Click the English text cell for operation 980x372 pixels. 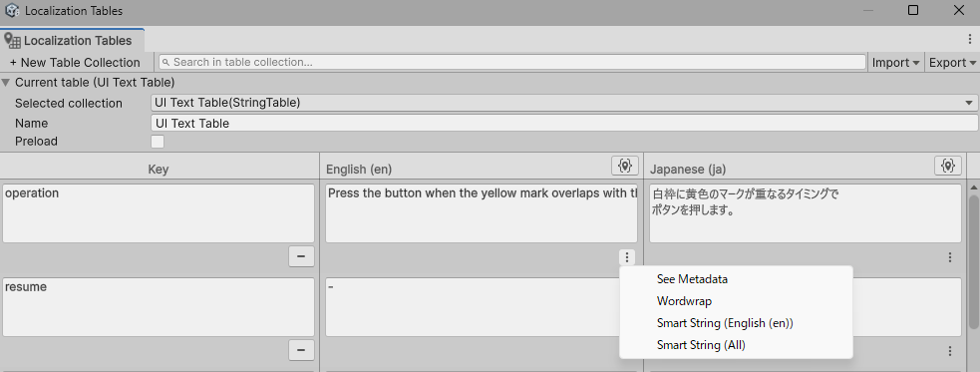[x=482, y=213]
